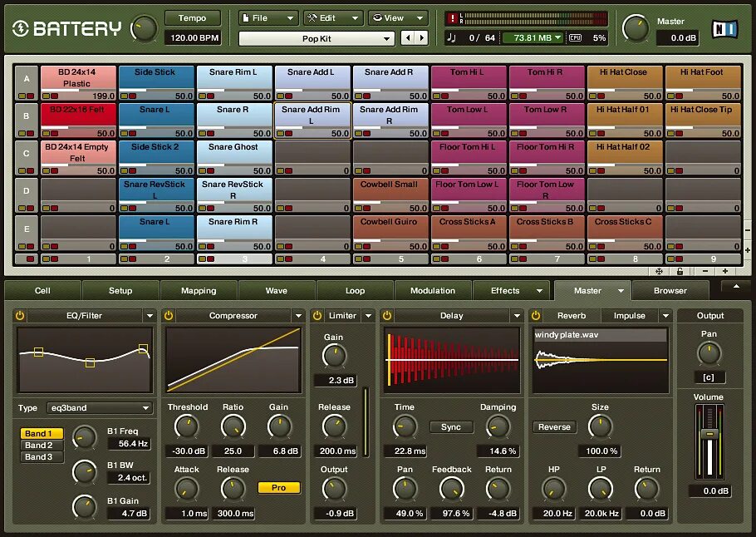The image size is (756, 537).
Task: Switch to the Mapping tab
Action: (x=199, y=290)
